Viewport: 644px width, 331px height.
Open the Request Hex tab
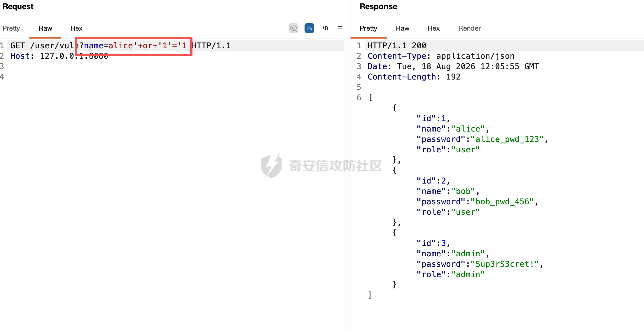(x=76, y=28)
